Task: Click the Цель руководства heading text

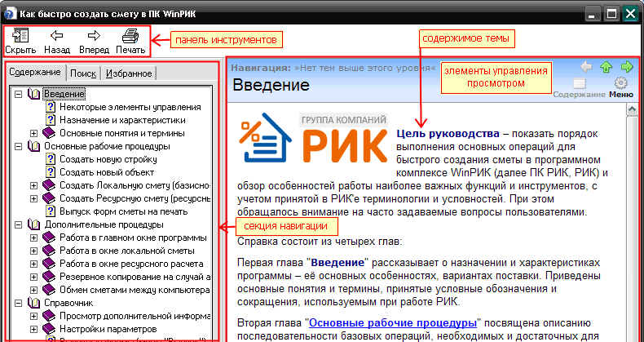Action: (448, 134)
